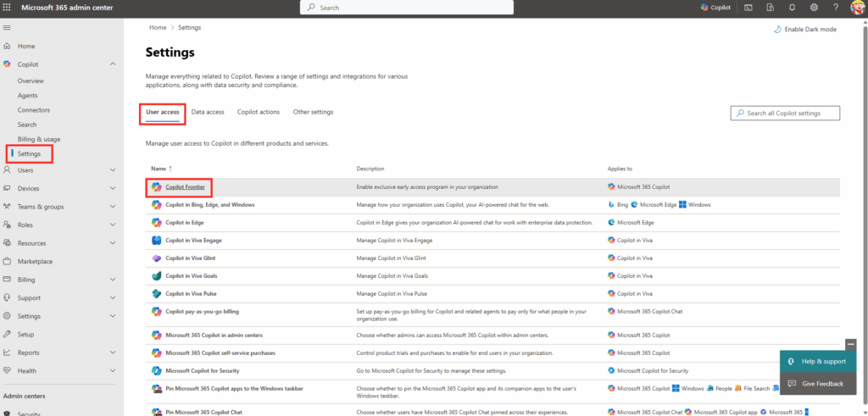Click the header settings gear icon
Image resolution: width=868 pixels, height=416 pixels.
tap(814, 8)
